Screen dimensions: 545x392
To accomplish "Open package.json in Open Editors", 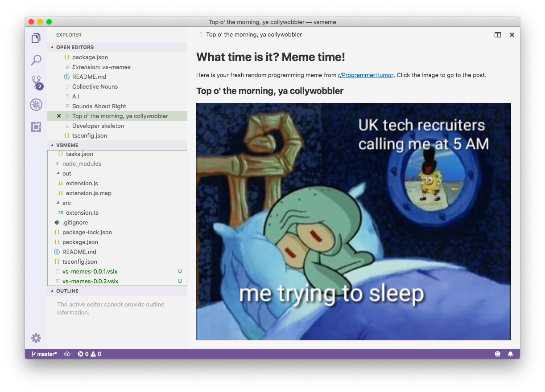I will [x=117, y=57].
